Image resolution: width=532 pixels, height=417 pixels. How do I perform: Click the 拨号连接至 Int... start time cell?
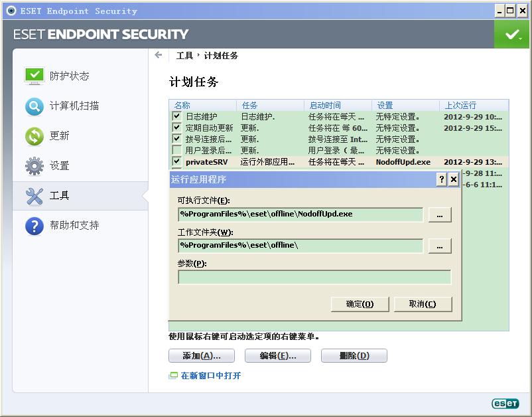point(338,139)
